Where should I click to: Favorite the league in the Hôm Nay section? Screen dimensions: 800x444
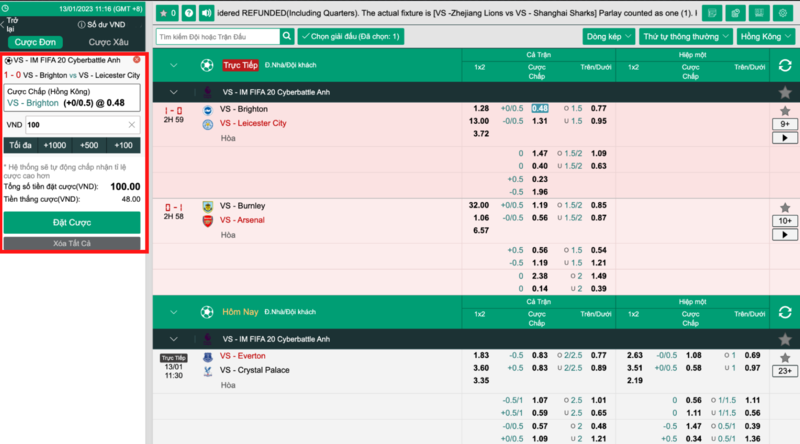pos(785,339)
